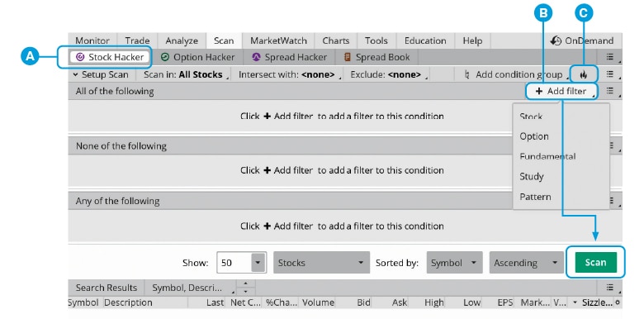This screenshot has width=644, height=319.
Task: Sort by the Description column header
Action: pyautogui.click(x=128, y=303)
